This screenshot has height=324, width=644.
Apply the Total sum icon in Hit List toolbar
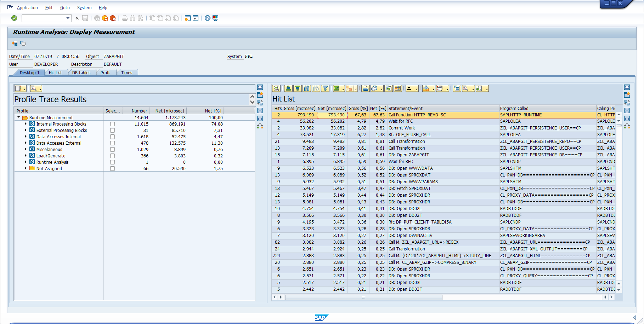[337, 88]
